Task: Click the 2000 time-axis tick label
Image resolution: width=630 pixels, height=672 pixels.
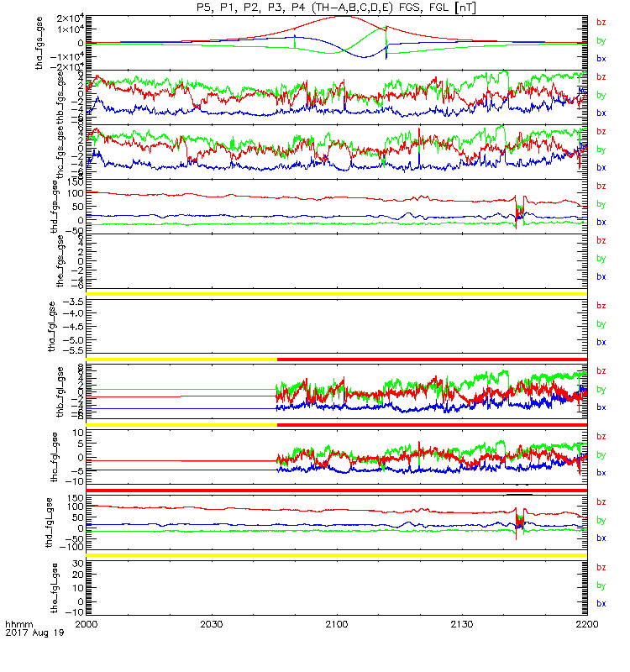Action: click(x=87, y=624)
